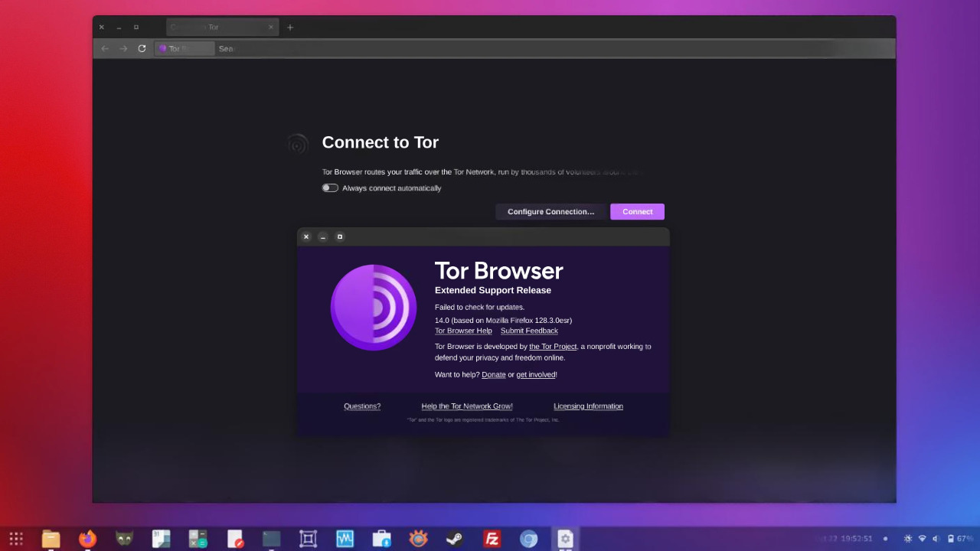The height and width of the screenshot is (551, 980).
Task: Click the Donate link
Action: (x=493, y=375)
